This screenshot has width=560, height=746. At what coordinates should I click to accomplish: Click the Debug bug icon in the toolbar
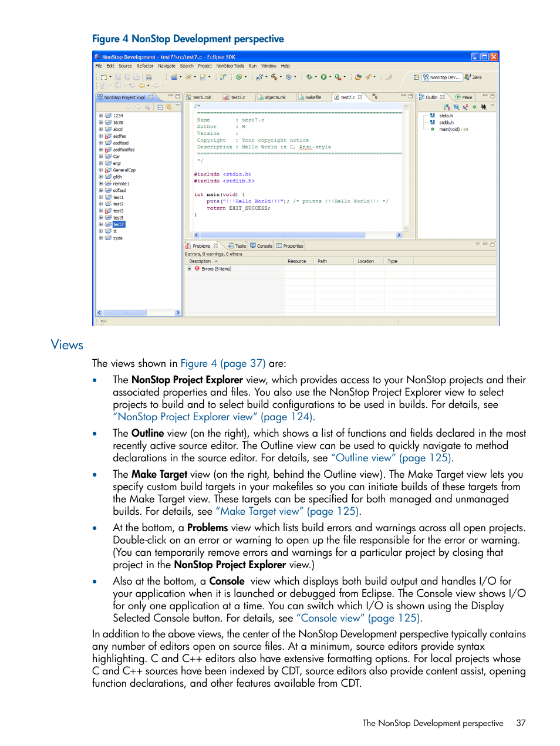(x=309, y=77)
